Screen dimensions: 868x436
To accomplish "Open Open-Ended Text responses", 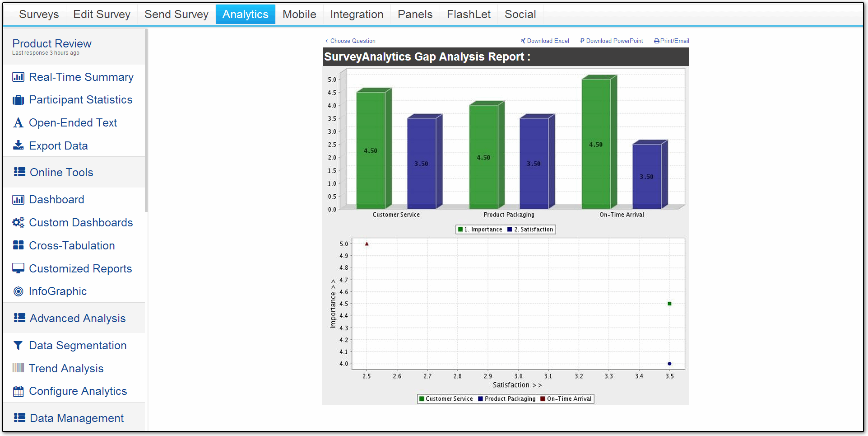I will (x=73, y=123).
